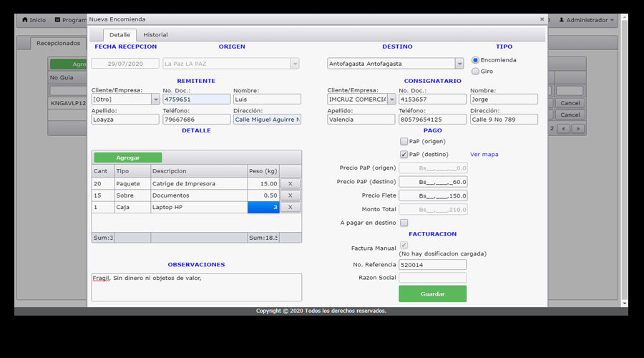The image size is (644, 358).
Task: Switch to the Detalle tab
Action: [119, 35]
